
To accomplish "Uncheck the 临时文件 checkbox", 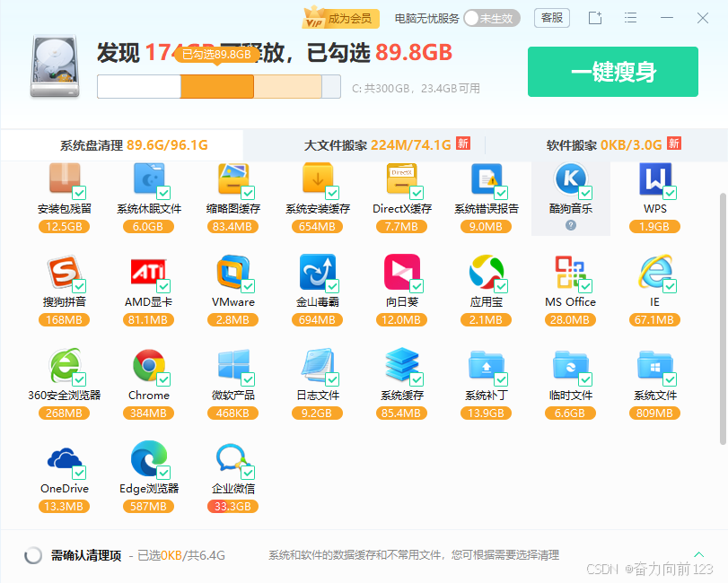I will pyautogui.click(x=585, y=379).
